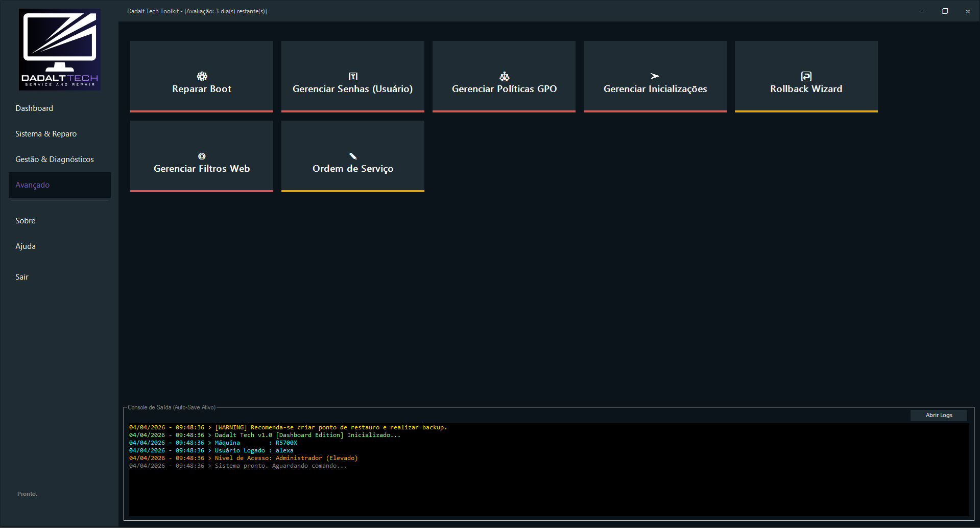Image resolution: width=980 pixels, height=528 pixels.
Task: Click the 'Máquina : R5700X' log line
Action: 213,443
